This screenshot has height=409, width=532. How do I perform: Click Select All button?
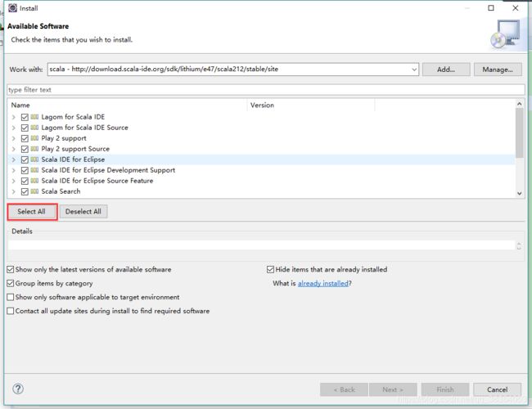click(32, 212)
